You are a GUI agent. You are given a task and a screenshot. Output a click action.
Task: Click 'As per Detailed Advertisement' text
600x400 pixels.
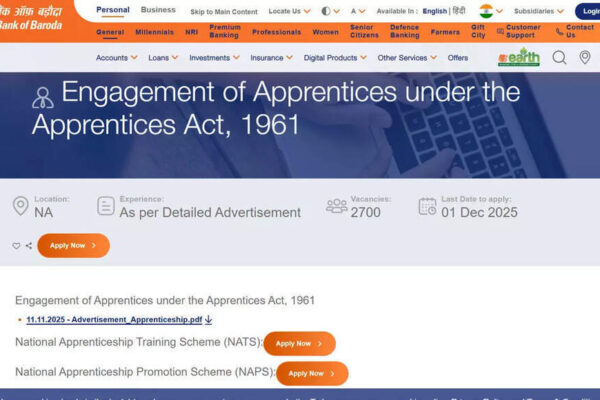coord(210,212)
